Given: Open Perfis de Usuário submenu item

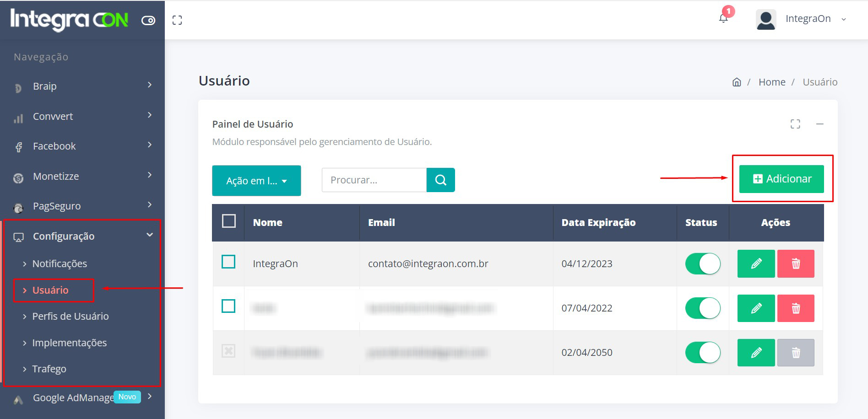Looking at the screenshot, I should point(71,316).
